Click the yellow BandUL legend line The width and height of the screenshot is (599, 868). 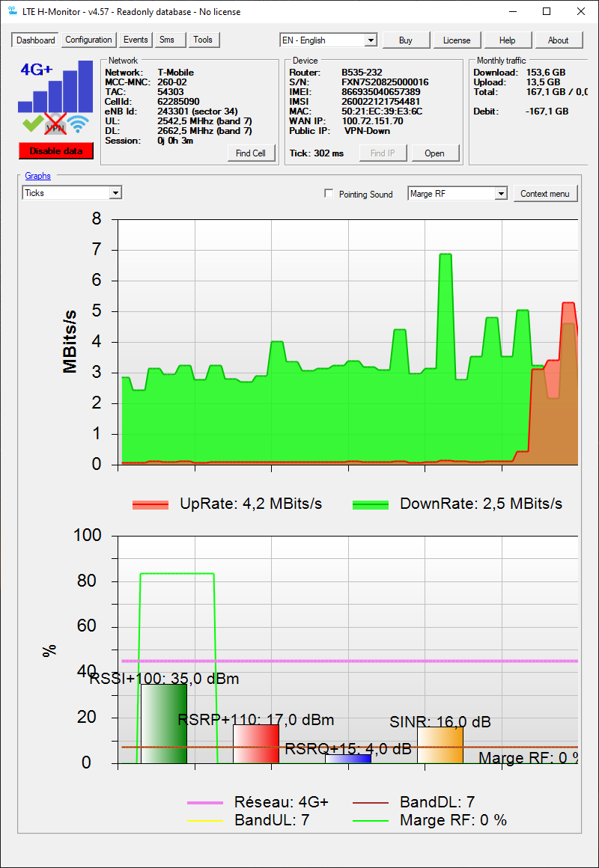point(204,820)
